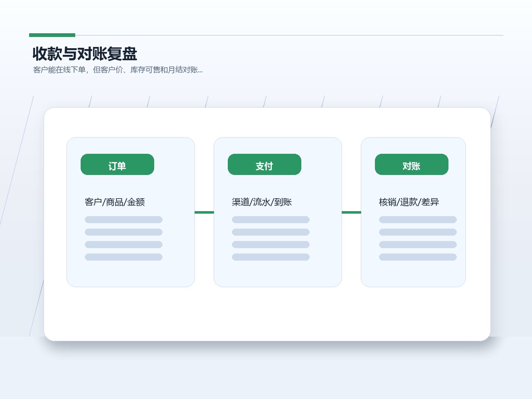Screen dimensions: 532x399
Task: Click the slide title 收款与对账复盘
Action: pyautogui.click(x=85, y=54)
